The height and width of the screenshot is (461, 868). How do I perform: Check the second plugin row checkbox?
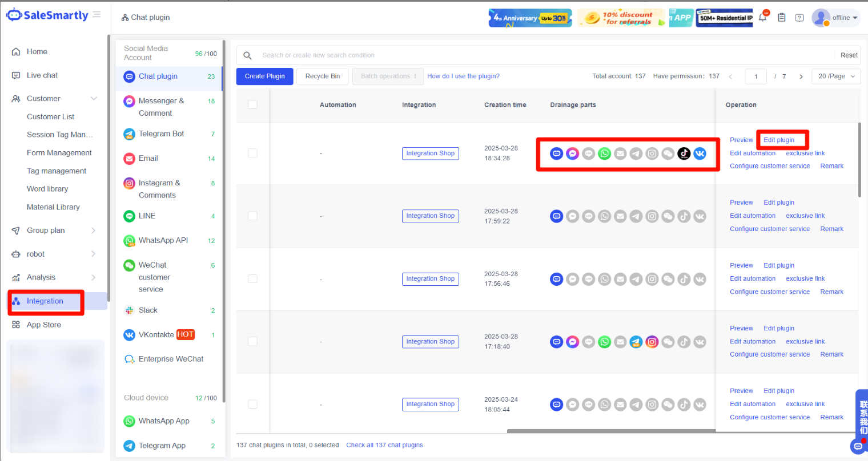point(252,216)
